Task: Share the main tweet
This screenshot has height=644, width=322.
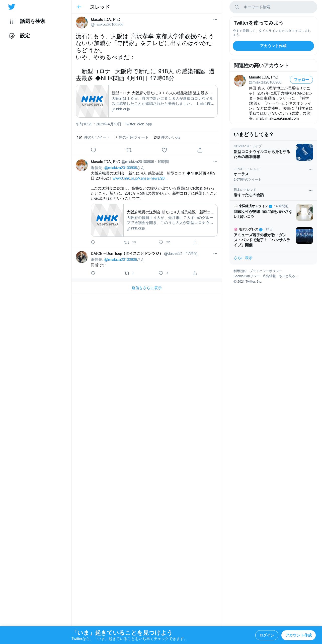Action: click(x=200, y=150)
